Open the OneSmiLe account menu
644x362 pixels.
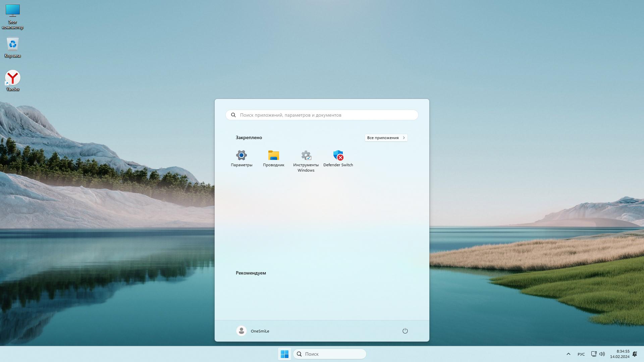click(253, 331)
